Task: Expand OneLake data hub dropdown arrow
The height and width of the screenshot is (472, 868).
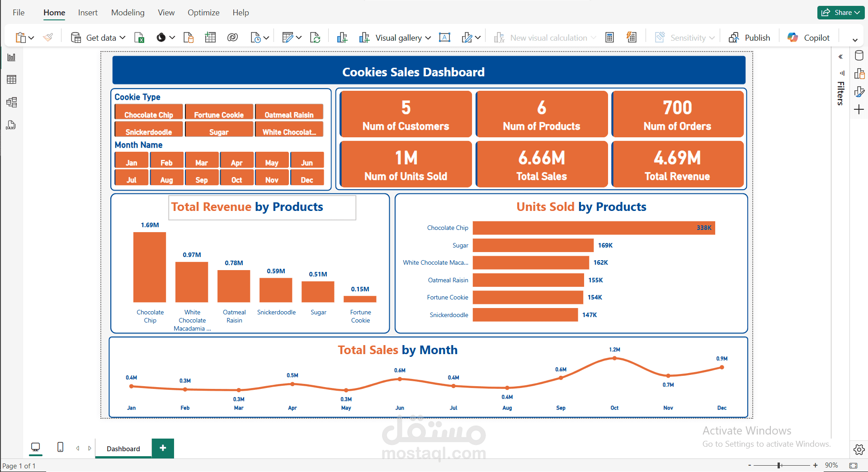Action: (172, 38)
